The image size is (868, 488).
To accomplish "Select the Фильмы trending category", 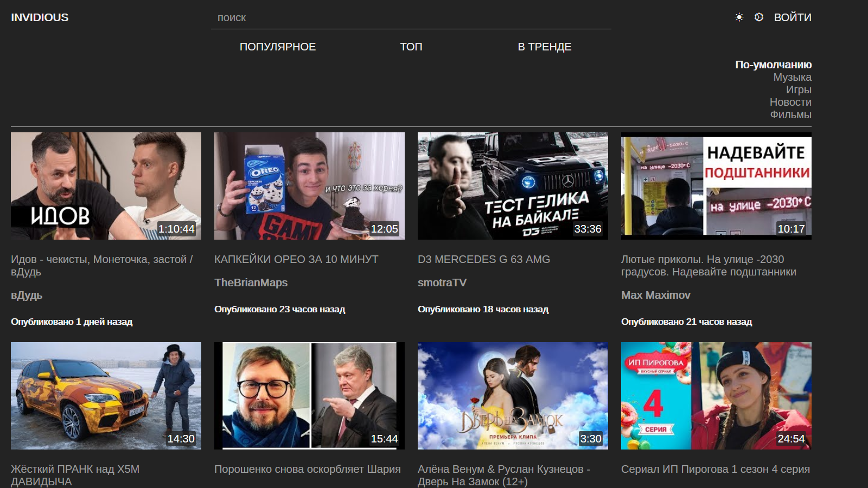I will pos(791,114).
